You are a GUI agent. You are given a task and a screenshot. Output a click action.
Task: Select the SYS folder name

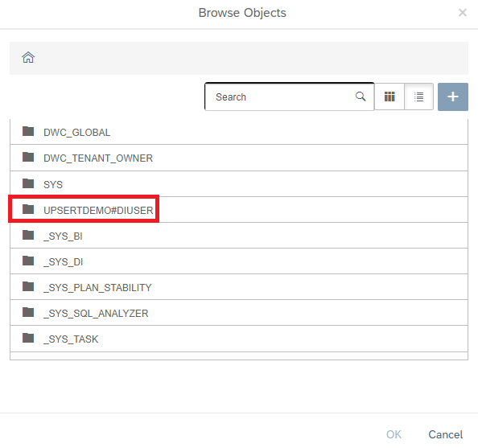53,185
